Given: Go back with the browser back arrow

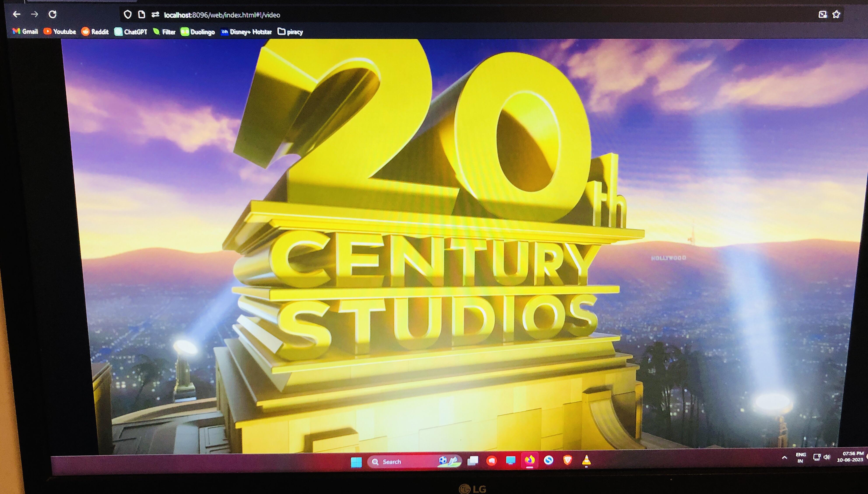Looking at the screenshot, I should (17, 14).
